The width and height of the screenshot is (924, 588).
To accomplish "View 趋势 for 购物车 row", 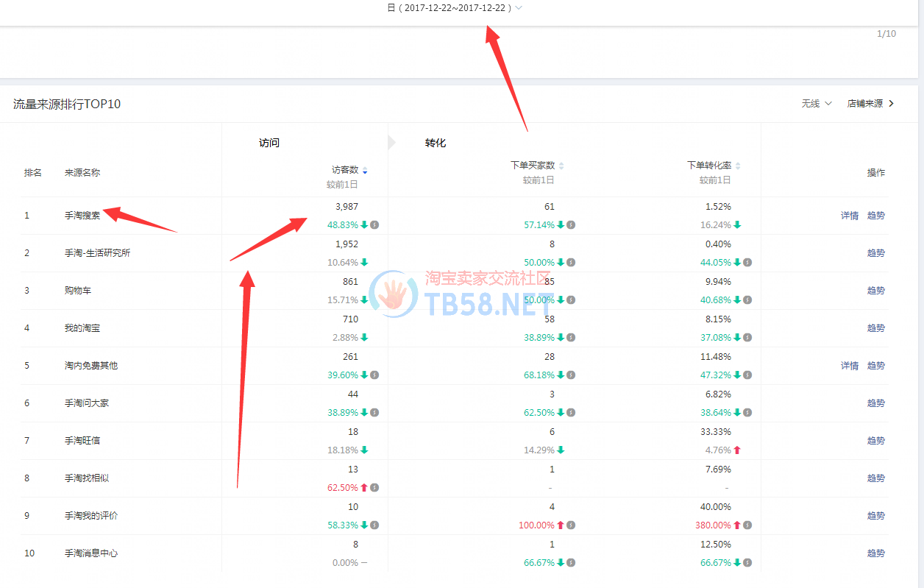I will [x=875, y=291].
